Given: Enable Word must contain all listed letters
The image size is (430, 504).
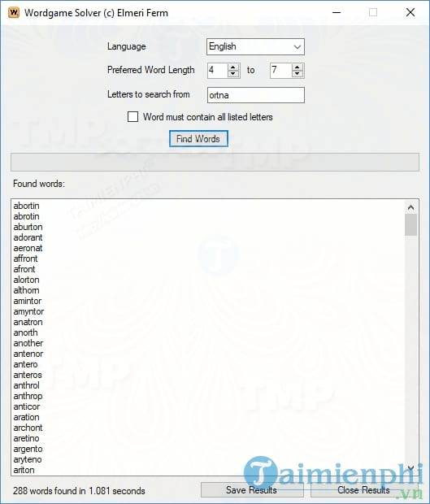Looking at the screenshot, I should click(132, 117).
